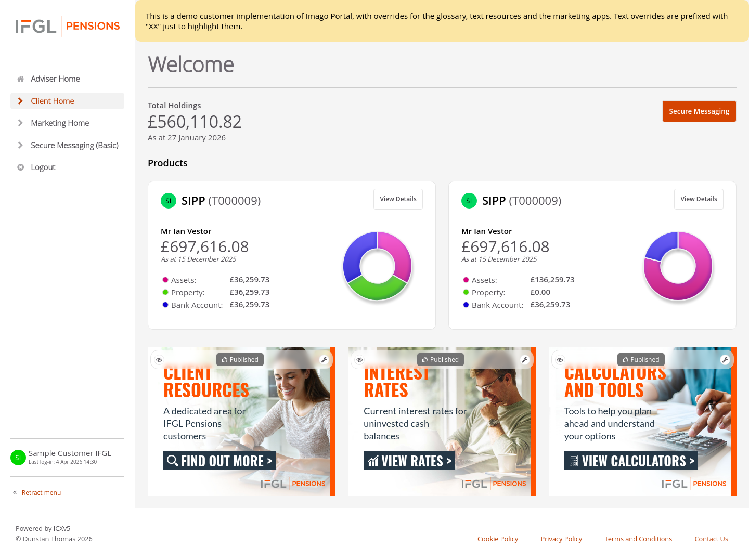The image size is (749, 560).
Task: Click the home icon beside Adviser Home
Action: pyautogui.click(x=21, y=79)
